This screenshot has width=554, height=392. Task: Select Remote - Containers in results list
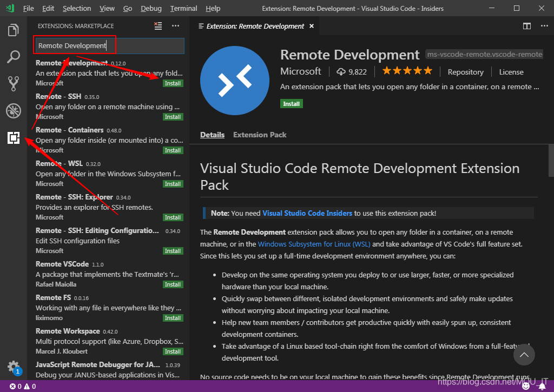108,140
